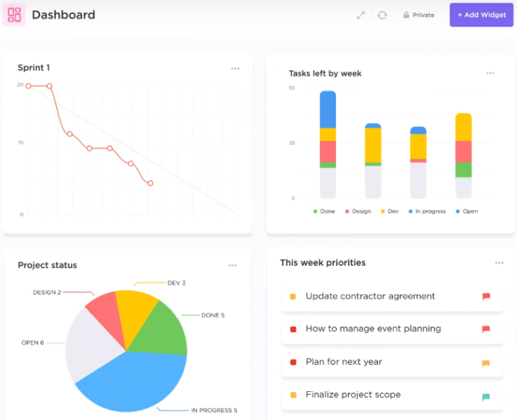517x420 pixels.
Task: Click yellow flag on Plan for next year
Action: click(x=486, y=363)
